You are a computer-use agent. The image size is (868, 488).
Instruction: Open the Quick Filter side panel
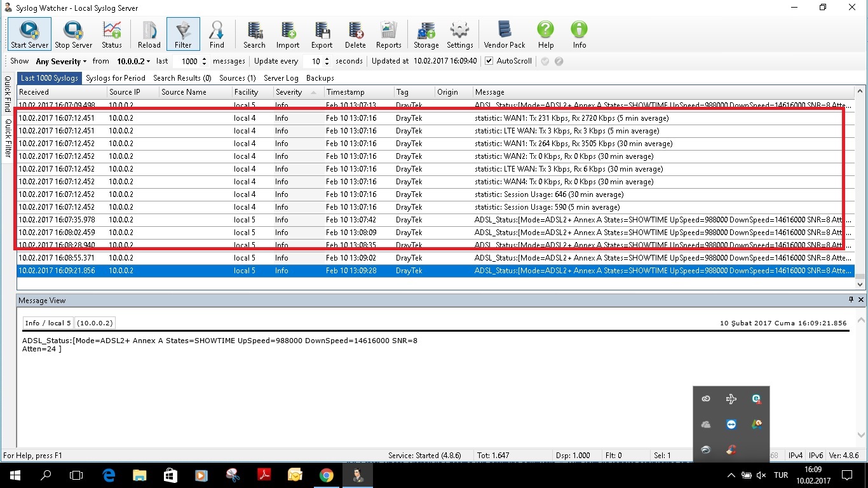coord(8,137)
